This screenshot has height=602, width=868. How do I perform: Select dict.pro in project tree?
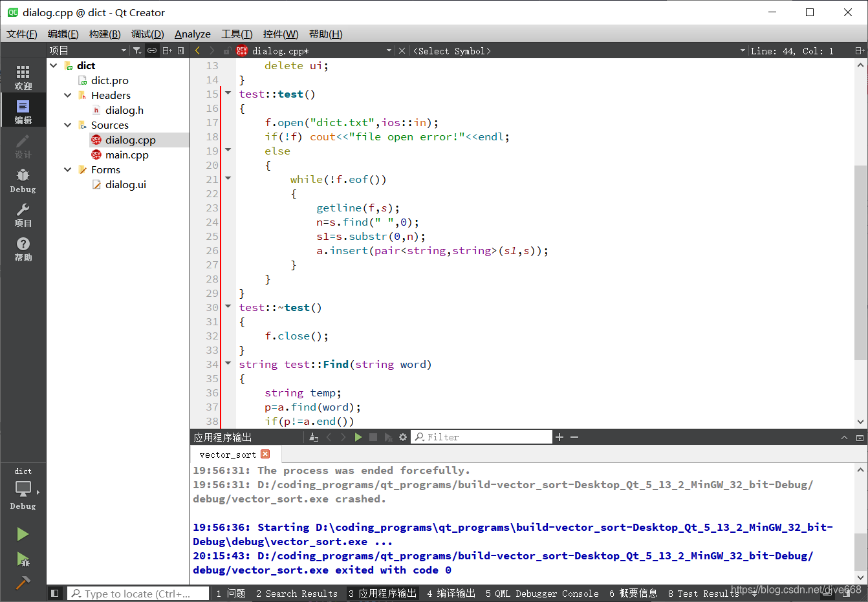point(110,80)
